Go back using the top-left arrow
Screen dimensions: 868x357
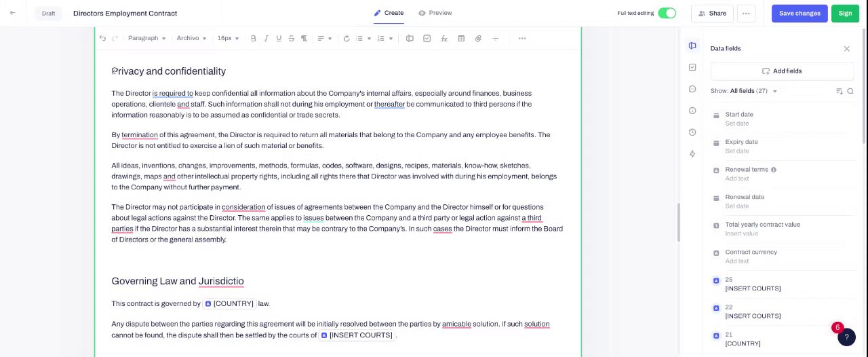coord(12,13)
